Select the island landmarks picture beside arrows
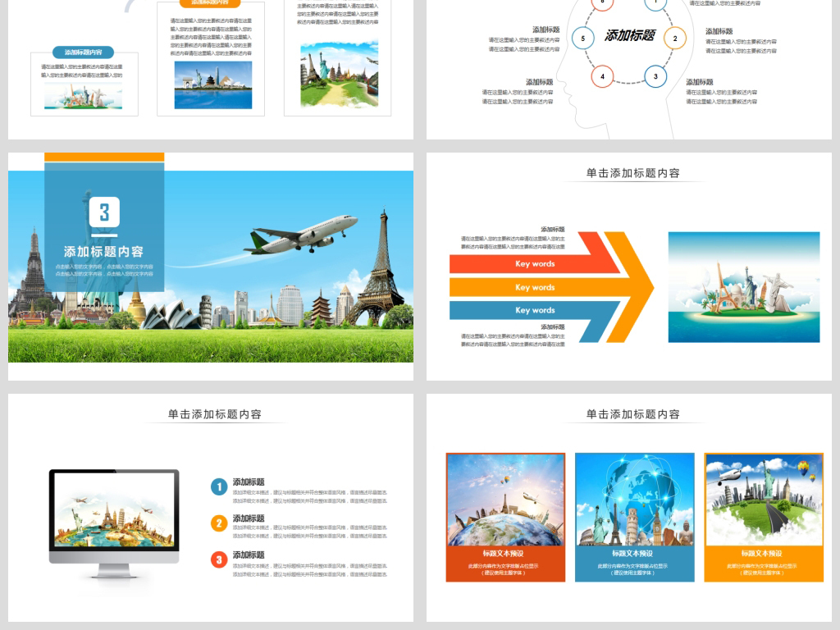Screen dimensions: 840x630 [743, 287]
